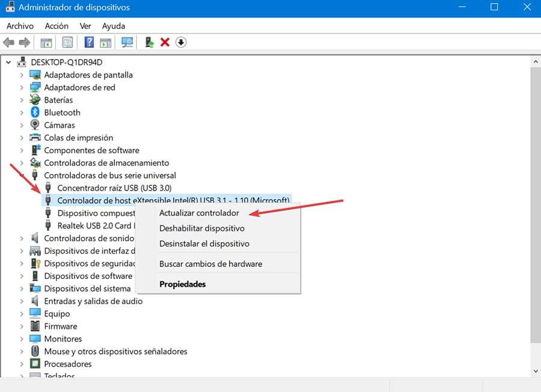Choose Deshabilitar dispositivo from context menu

pos(202,228)
